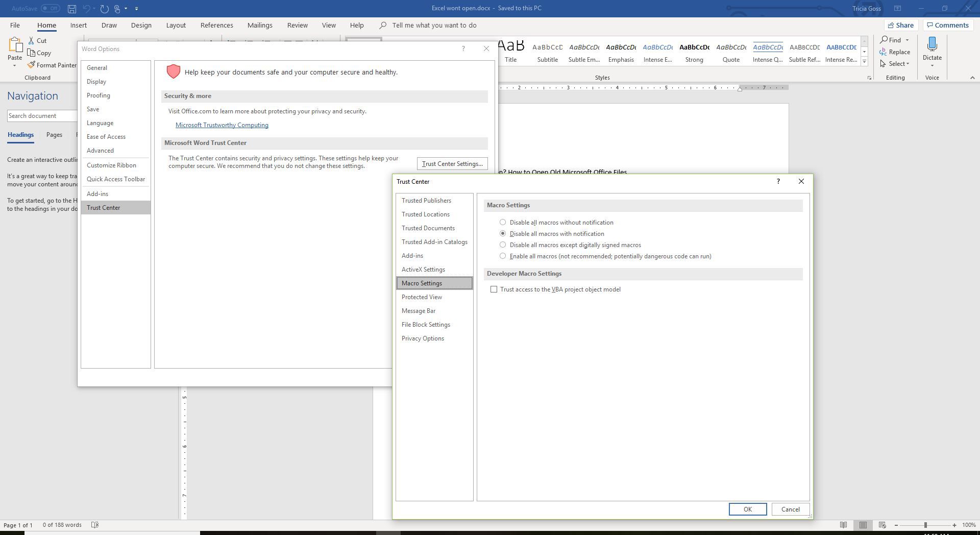Image resolution: width=980 pixels, height=535 pixels.
Task: Expand the Styles gallery More arrow
Action: point(864,62)
